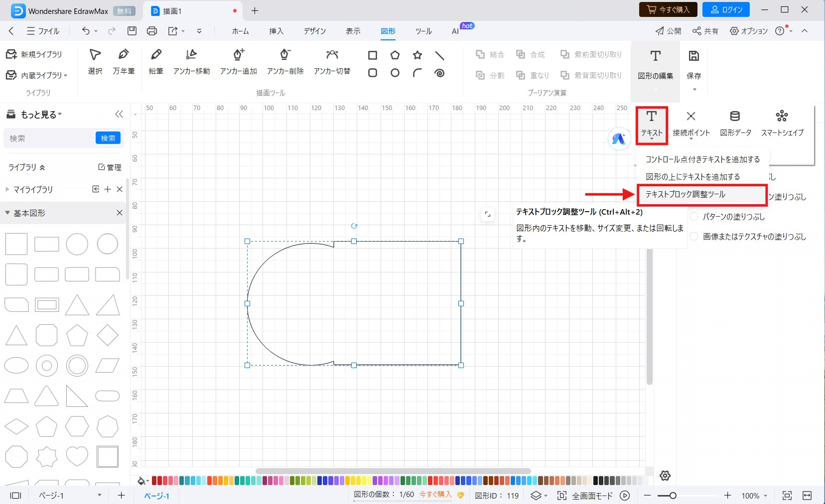Choose テキストブロック調整ツール menu entry

702,195
